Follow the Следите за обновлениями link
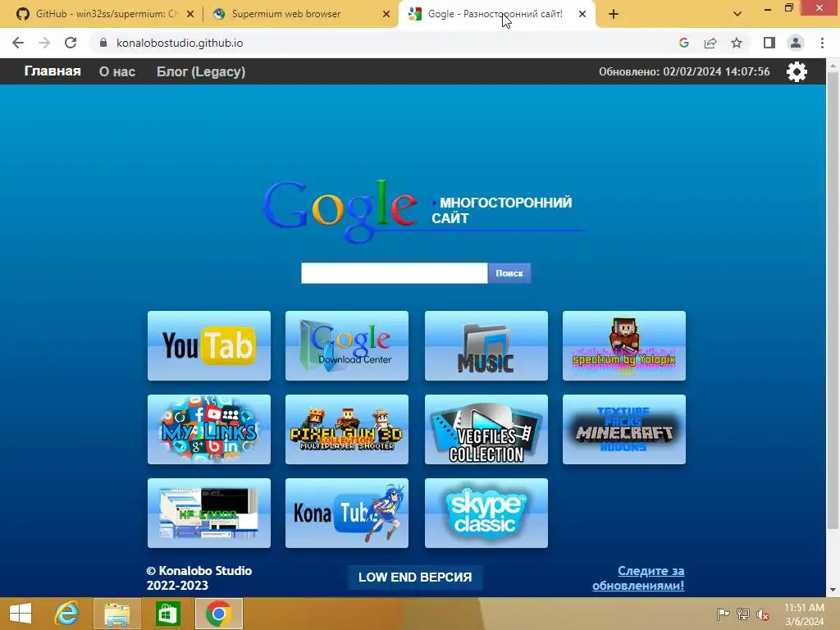Image resolution: width=840 pixels, height=630 pixels. coord(638,578)
